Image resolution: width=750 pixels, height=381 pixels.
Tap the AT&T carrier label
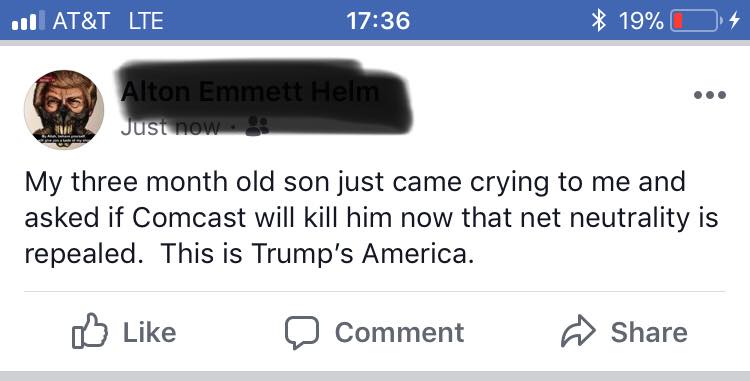click(x=81, y=21)
